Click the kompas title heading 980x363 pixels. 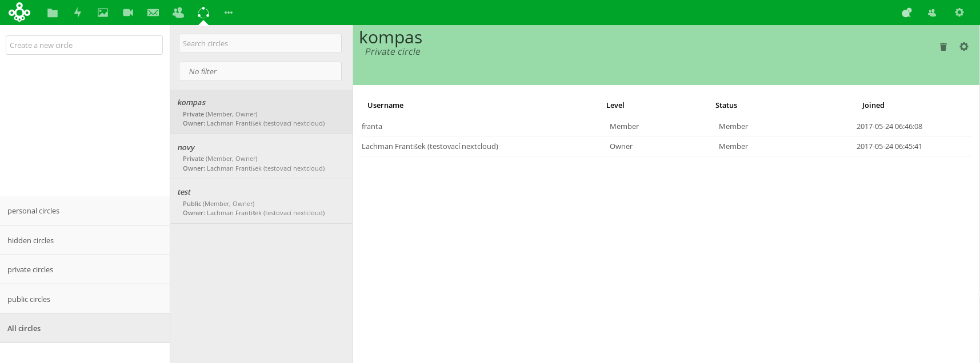pyautogui.click(x=391, y=38)
